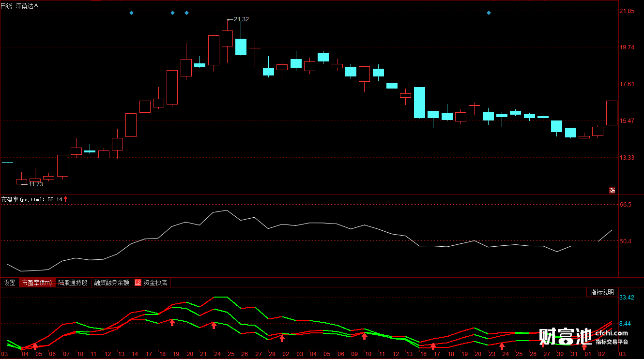Screen dimensions: 644x359
Task: Click the blue diamond marker above date 14
Action: (131, 13)
